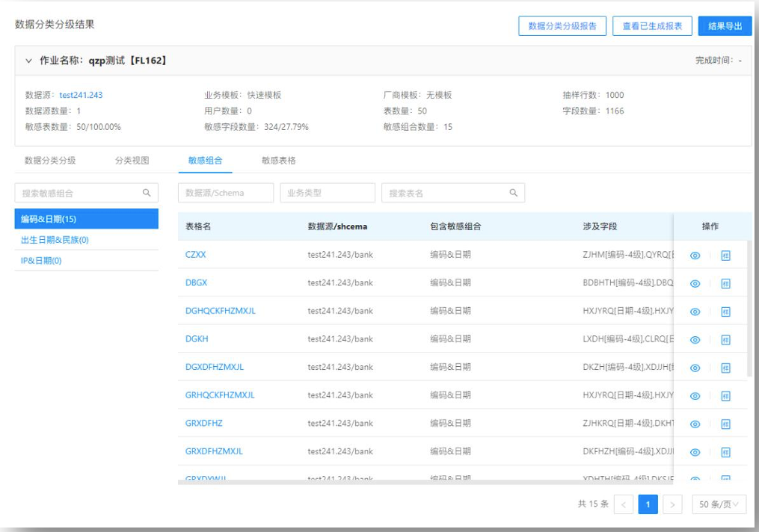
Task: Open detail report icon for DGXDFHZMXJL row
Action: pos(725,368)
